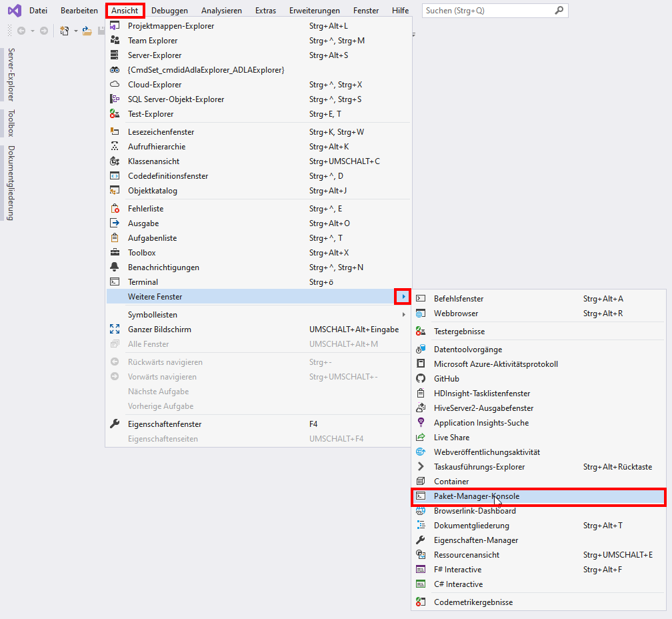This screenshot has height=619, width=672.
Task: Select Taskausführungs-Explorer menu entry
Action: click(x=538, y=467)
